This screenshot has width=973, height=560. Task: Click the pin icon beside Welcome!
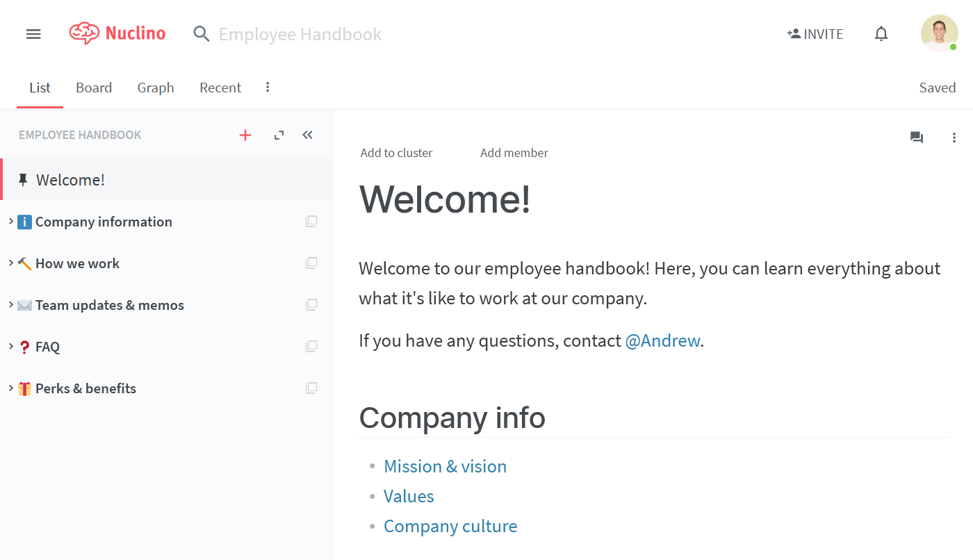pyautogui.click(x=23, y=180)
